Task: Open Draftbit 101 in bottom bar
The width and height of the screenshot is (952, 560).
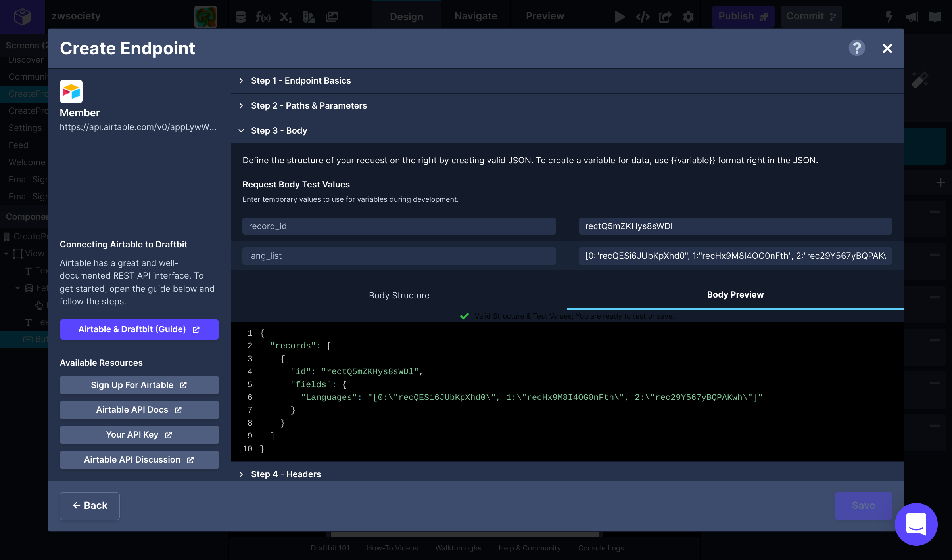Action: point(330,548)
